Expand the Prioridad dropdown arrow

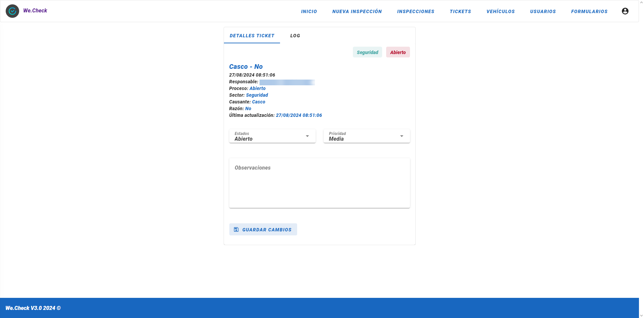point(402,136)
